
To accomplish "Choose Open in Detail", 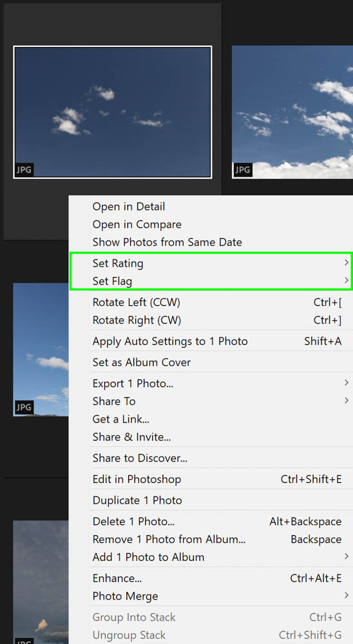I will click(129, 207).
